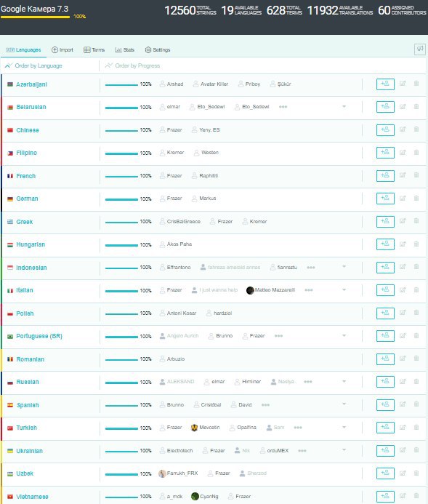The height and width of the screenshot is (504, 428).
Task: Edit the Turkish language entry
Action: [x=403, y=427]
